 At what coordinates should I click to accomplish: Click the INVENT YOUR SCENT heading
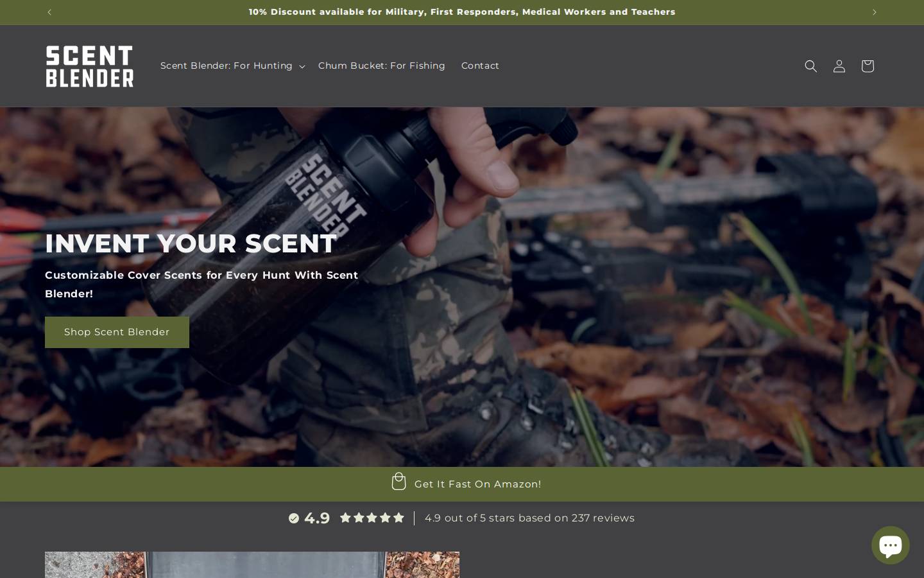191,243
